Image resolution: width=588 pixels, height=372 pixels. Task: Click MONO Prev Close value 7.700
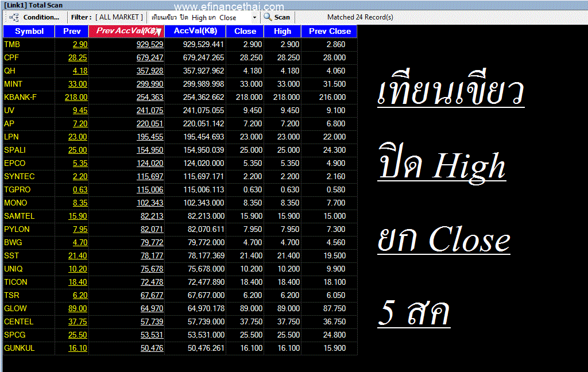336,203
